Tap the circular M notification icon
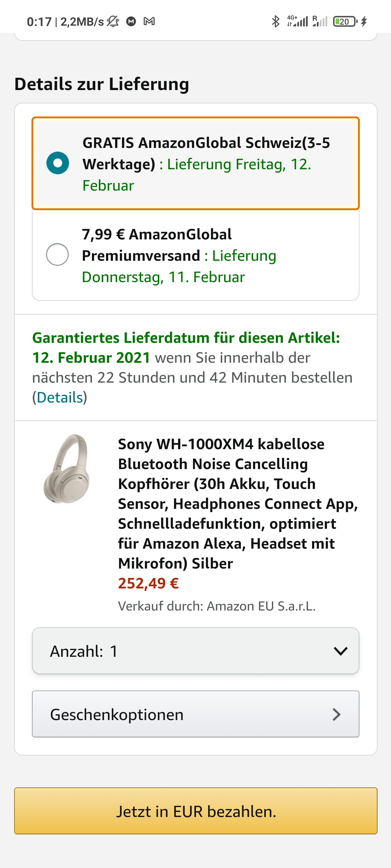 click(131, 22)
